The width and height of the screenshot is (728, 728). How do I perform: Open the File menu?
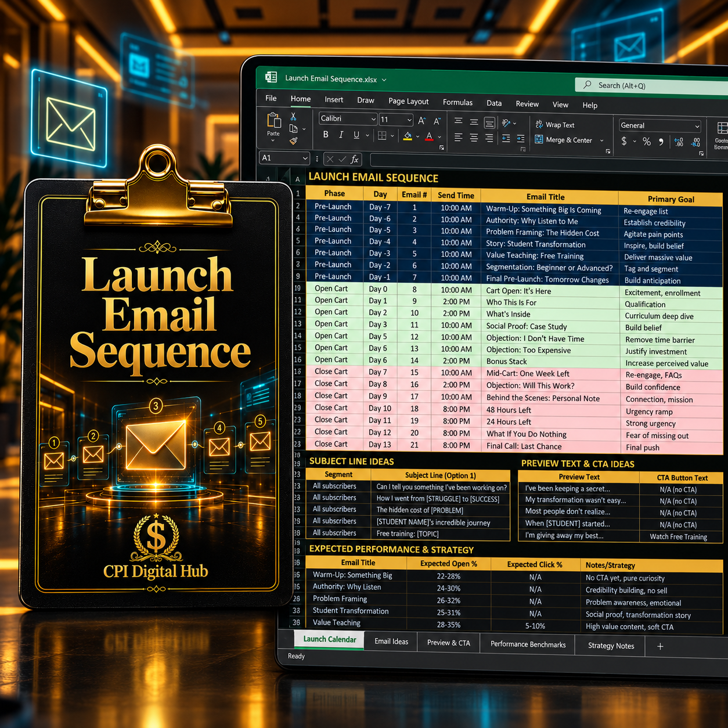(271, 98)
